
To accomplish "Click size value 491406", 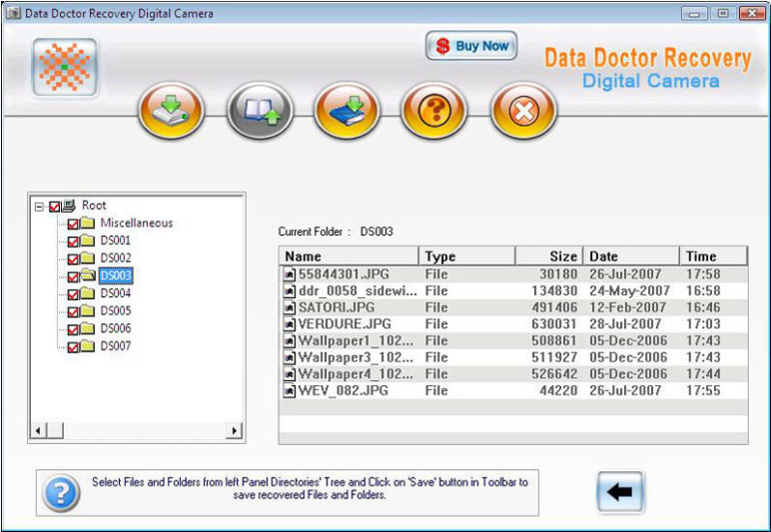I will point(554,308).
